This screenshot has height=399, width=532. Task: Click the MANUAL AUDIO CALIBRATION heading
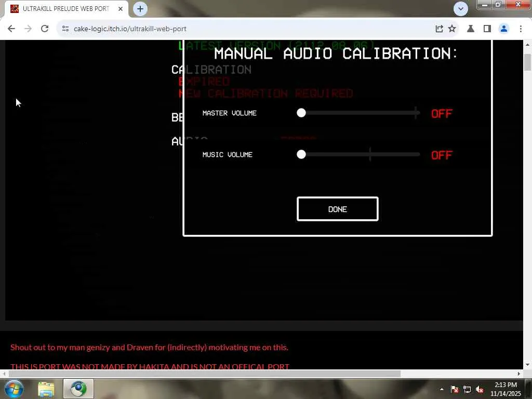coord(336,54)
